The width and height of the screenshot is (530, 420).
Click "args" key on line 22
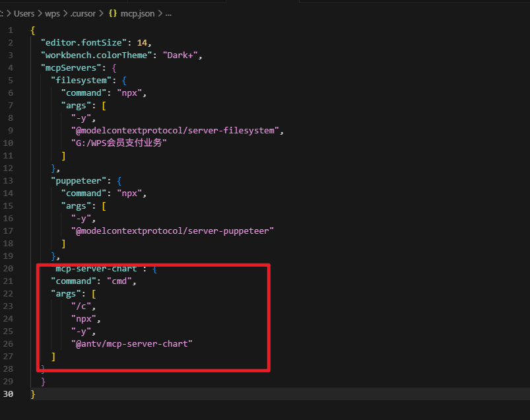click(66, 294)
